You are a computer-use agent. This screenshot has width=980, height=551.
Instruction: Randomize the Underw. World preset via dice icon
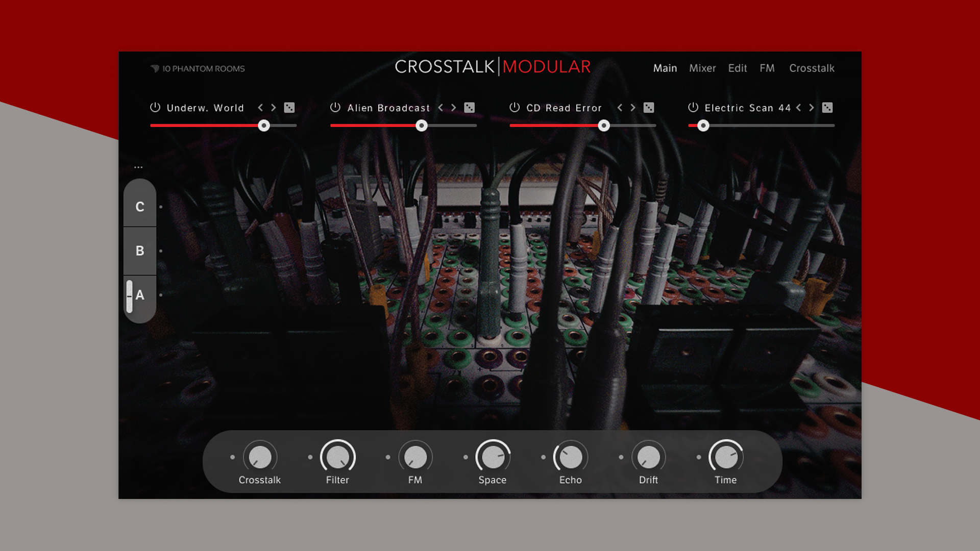(290, 108)
